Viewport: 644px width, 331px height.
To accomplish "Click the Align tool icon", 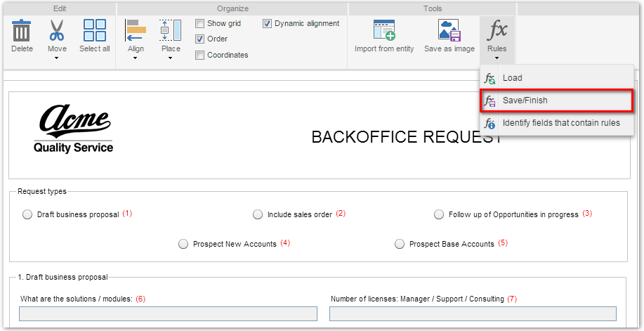I will coord(136,30).
